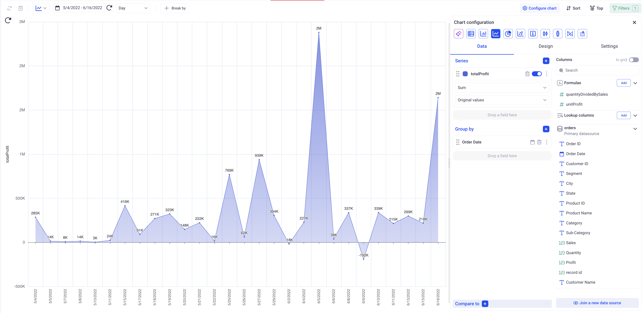Toggle the totalProfit series visibility switch

coord(537,74)
